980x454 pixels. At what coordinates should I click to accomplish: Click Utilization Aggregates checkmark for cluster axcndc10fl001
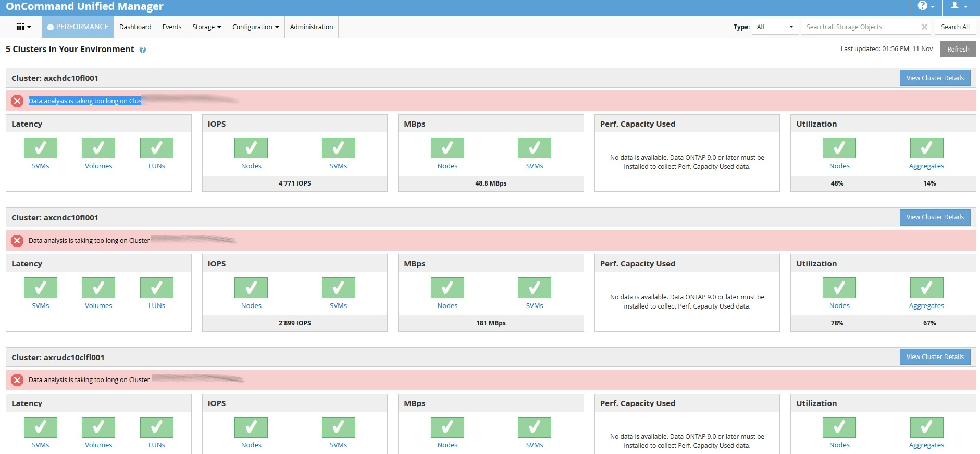click(926, 288)
